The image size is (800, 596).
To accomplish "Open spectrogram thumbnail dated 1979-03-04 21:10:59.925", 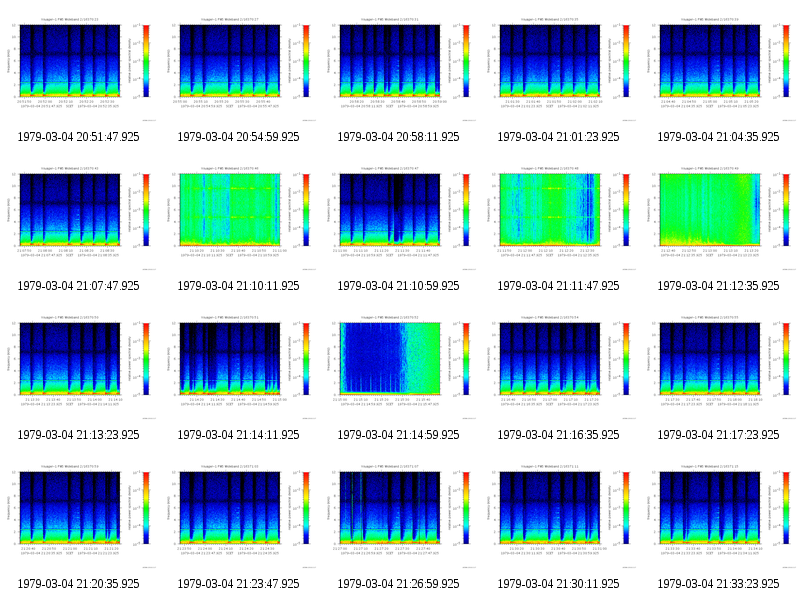I will [x=398, y=217].
